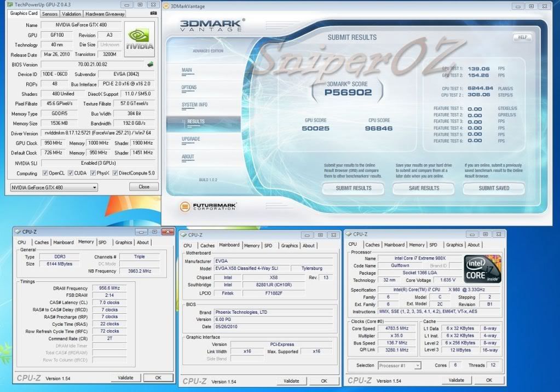Switch to the Sensors tab in GPU-Z
Image resolution: width=560 pixels, height=392 pixels.
(x=50, y=14)
